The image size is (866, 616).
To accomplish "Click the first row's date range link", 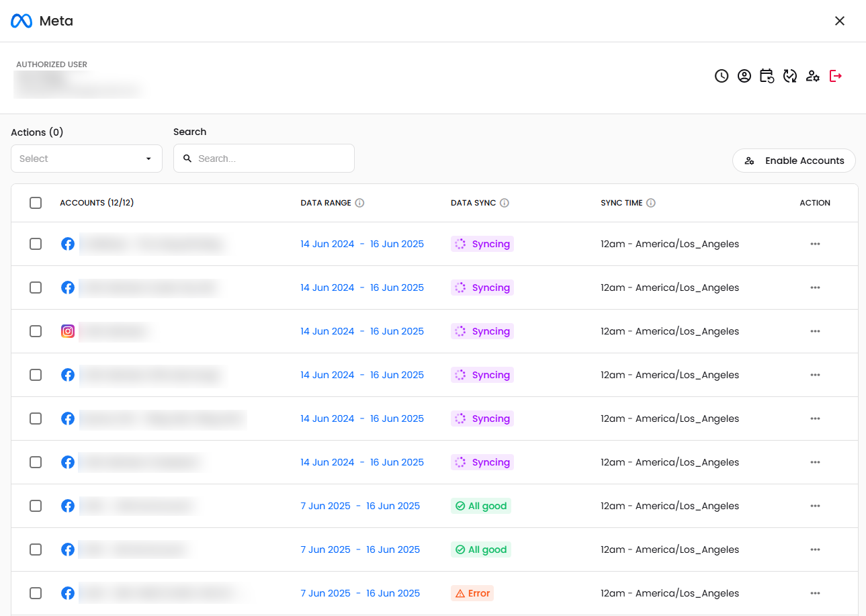I will pos(362,244).
